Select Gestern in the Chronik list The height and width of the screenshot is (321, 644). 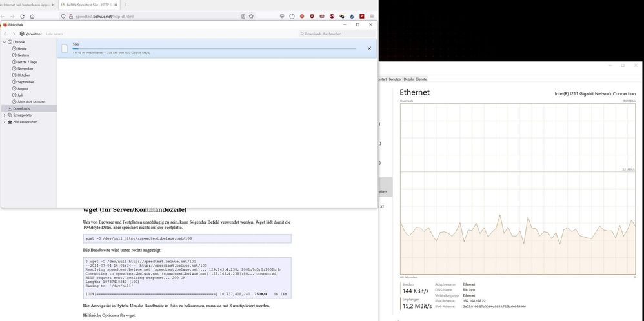pyautogui.click(x=23, y=55)
